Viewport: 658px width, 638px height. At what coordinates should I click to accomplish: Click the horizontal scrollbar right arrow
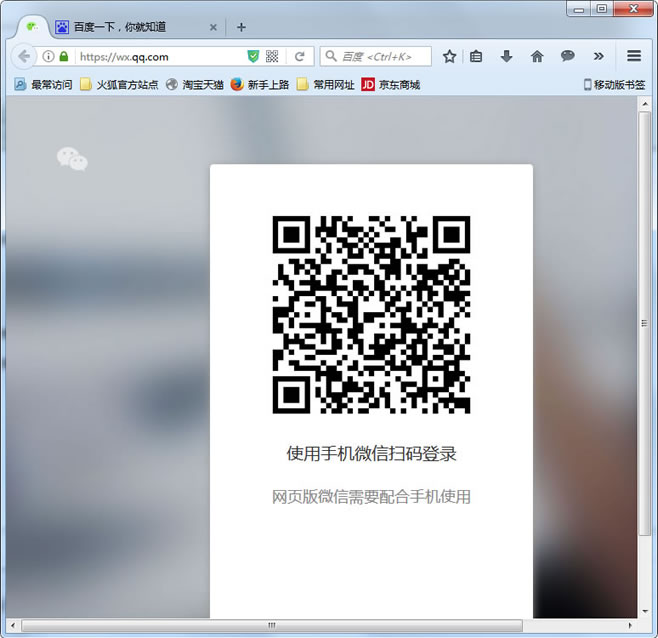coord(630,625)
